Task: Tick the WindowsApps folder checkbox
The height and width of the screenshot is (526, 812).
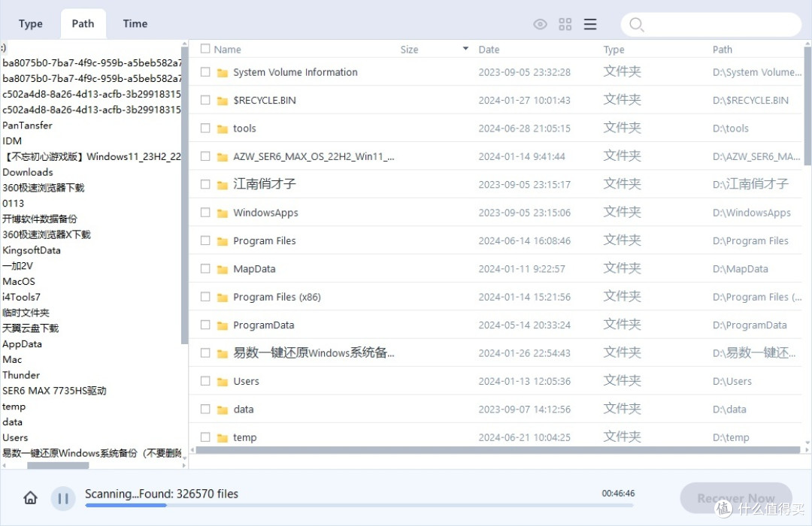Action: 205,212
